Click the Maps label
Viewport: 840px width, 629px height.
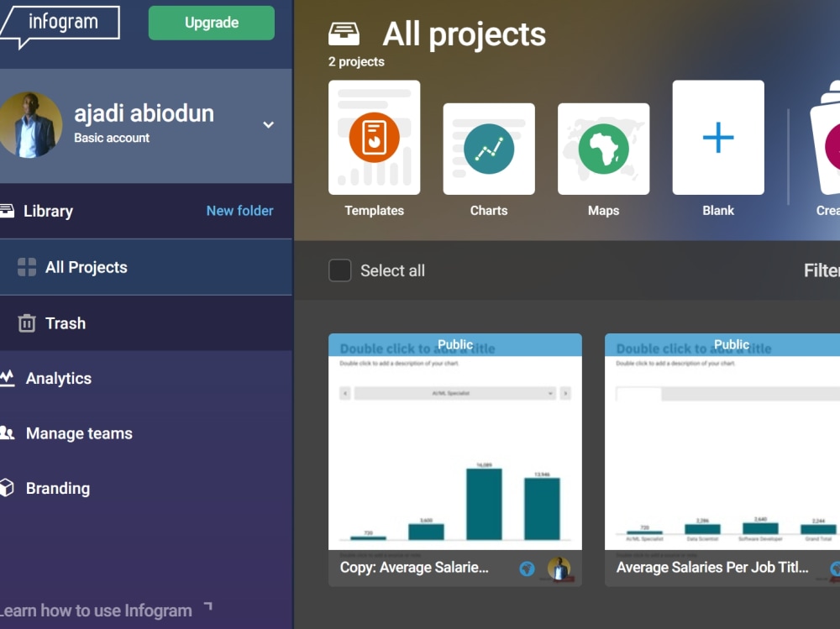(604, 211)
